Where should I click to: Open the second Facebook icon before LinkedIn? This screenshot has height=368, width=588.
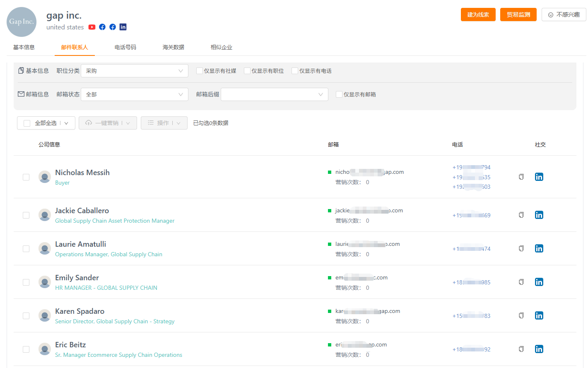tap(113, 27)
